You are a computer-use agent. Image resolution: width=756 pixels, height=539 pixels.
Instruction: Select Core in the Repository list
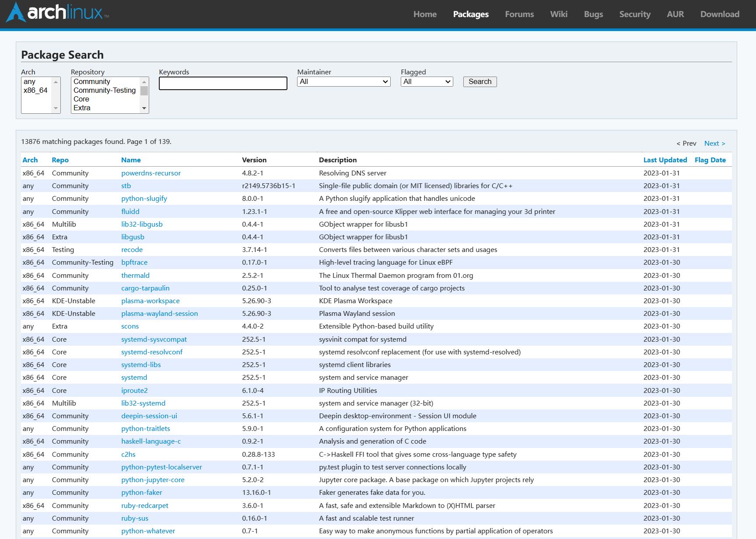pyautogui.click(x=81, y=99)
